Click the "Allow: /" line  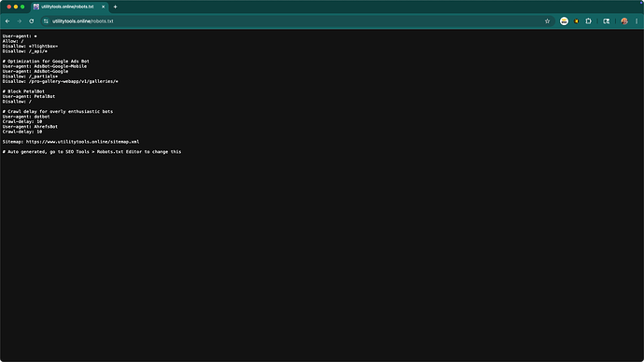pos(13,41)
